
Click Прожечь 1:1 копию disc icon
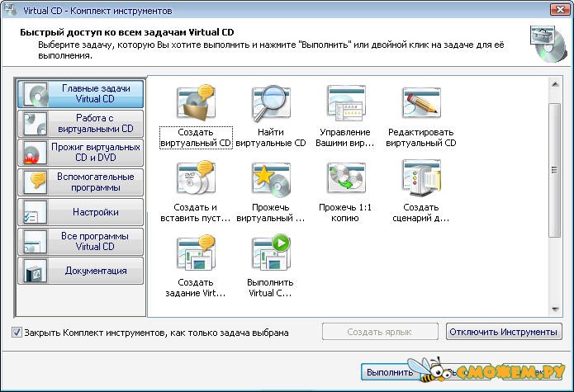[x=346, y=178]
